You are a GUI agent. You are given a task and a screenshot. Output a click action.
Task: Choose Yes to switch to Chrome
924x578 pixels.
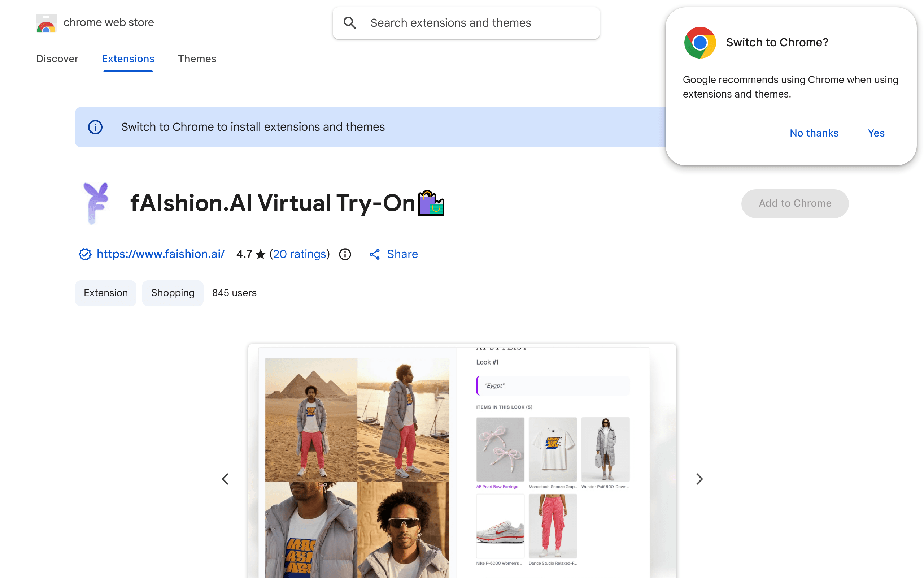876,133
